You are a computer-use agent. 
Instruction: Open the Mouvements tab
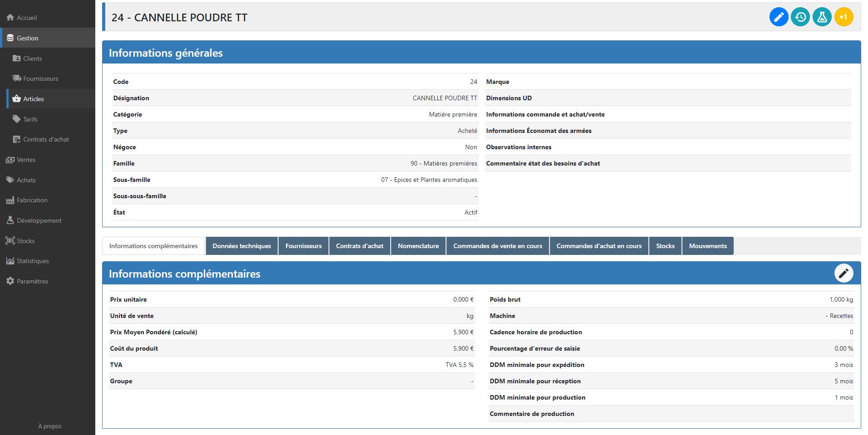click(x=708, y=246)
